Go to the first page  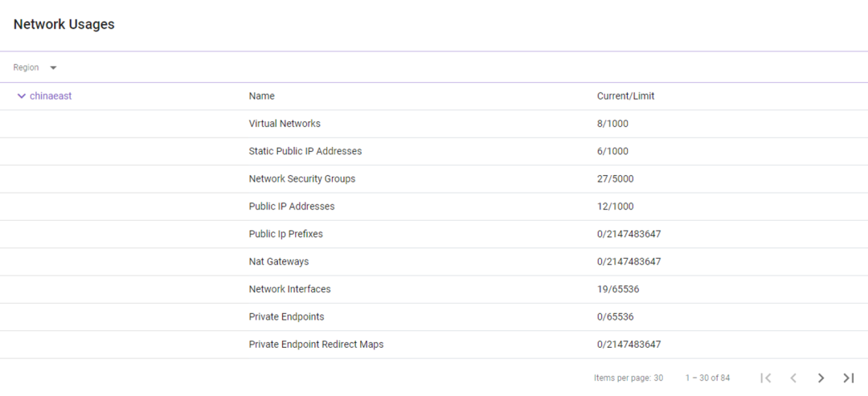click(766, 378)
